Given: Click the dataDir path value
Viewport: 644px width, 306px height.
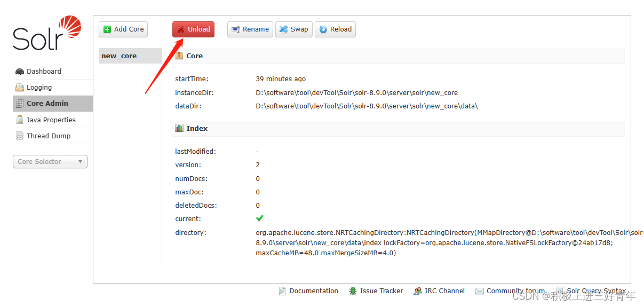Looking at the screenshot, I should [x=367, y=106].
